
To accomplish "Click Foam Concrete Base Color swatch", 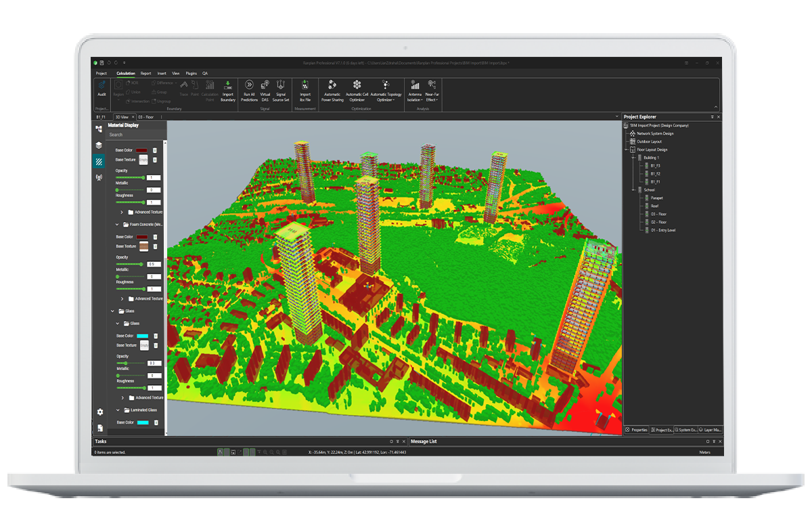I will click(x=142, y=237).
